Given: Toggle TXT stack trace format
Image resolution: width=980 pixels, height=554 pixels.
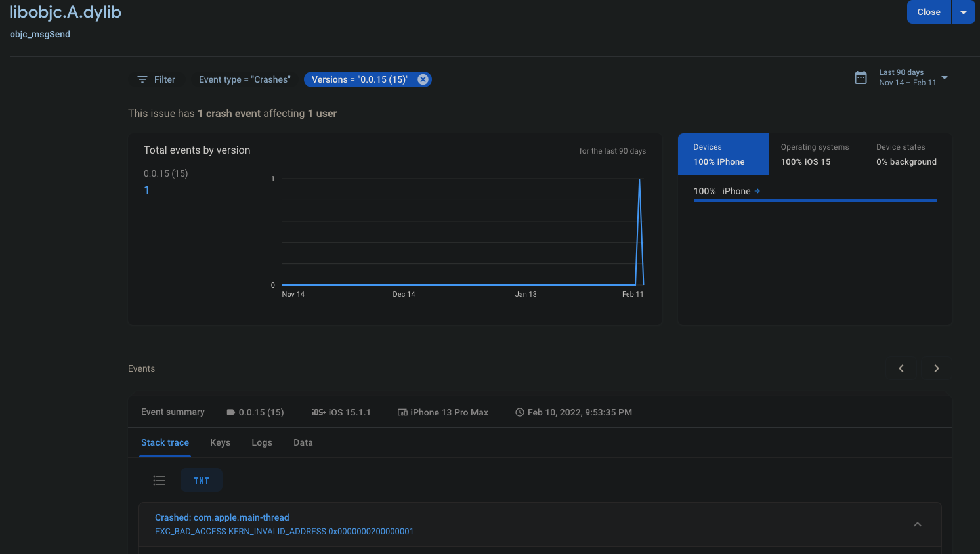Looking at the screenshot, I should (x=201, y=480).
